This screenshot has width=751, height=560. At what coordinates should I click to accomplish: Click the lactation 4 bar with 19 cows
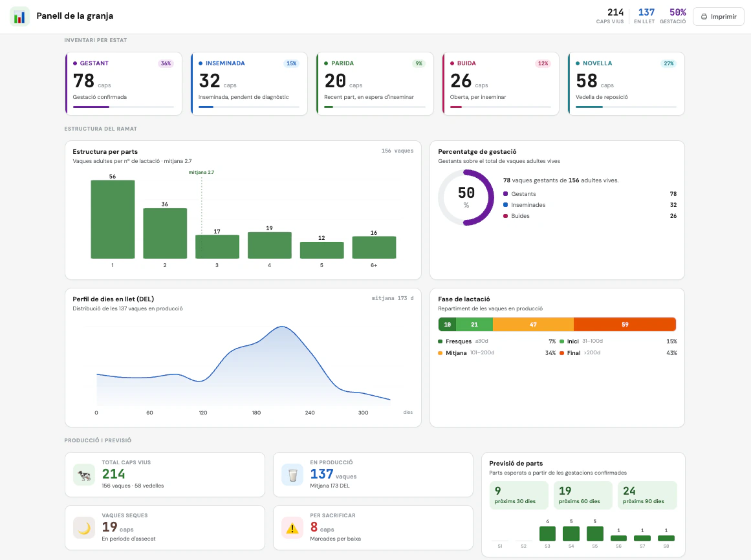pos(269,245)
